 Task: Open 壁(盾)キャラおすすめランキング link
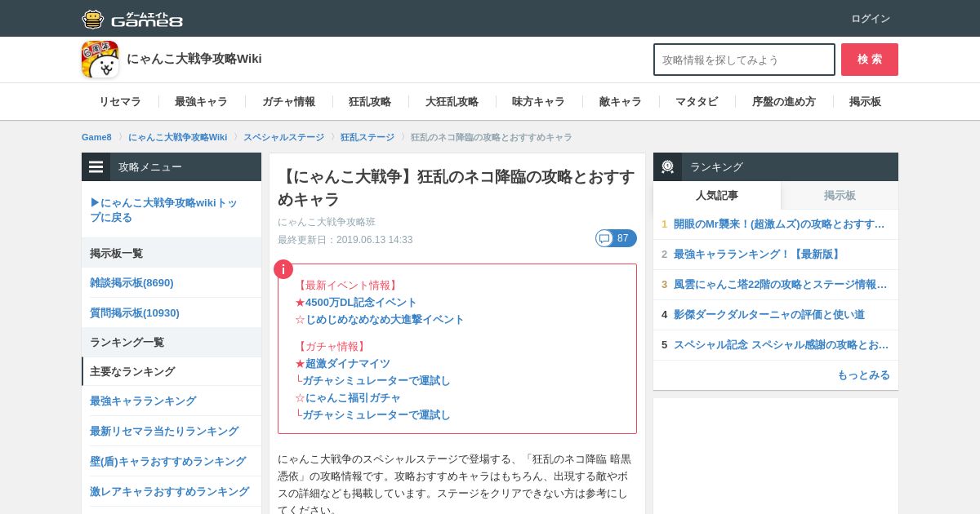[x=167, y=461]
